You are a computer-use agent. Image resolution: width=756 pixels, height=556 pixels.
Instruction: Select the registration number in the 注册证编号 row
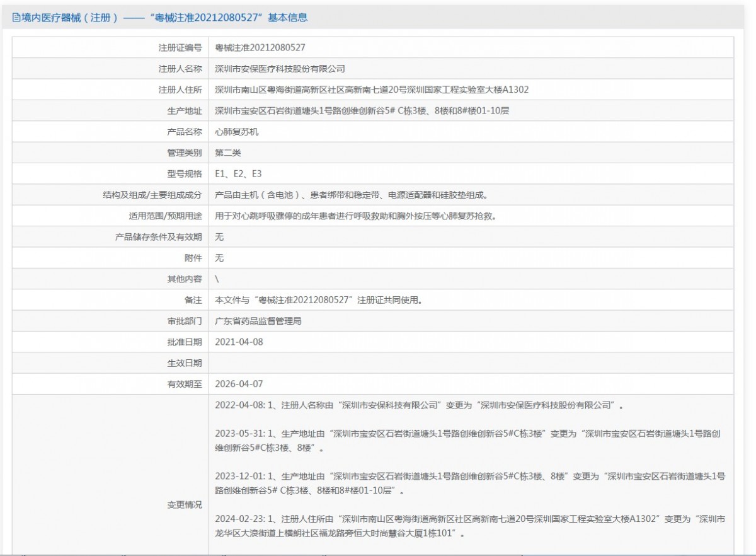coord(260,47)
